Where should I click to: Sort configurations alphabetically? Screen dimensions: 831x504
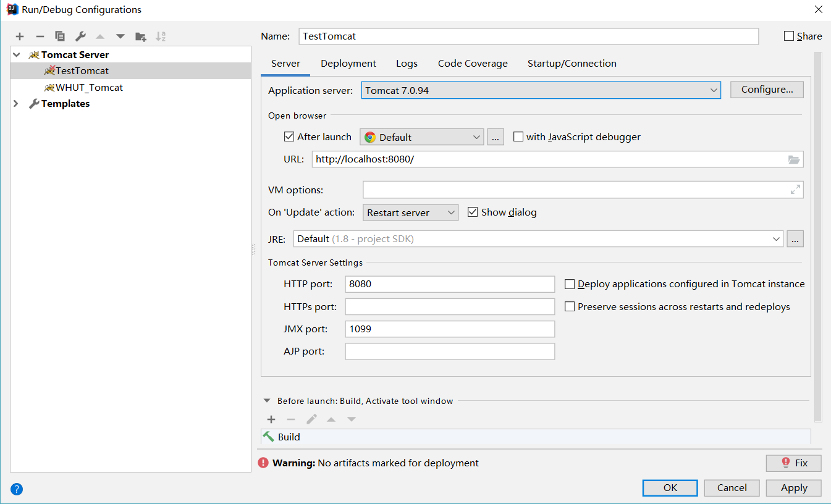(161, 36)
